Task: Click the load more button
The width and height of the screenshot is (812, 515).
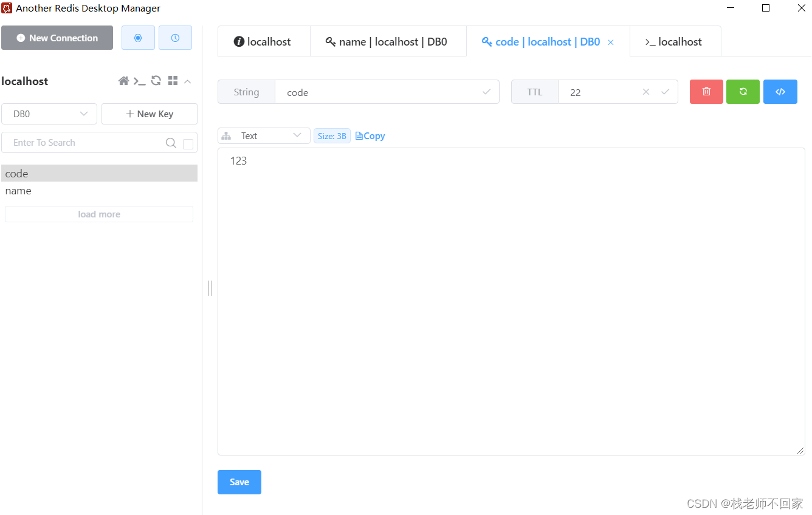Action: (99, 214)
